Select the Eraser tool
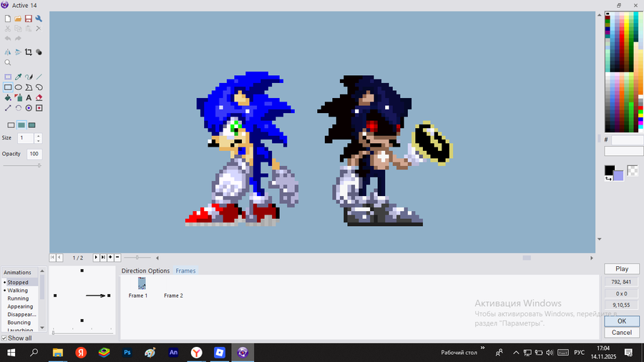Screen dimensions: 644x362 tap(39, 98)
